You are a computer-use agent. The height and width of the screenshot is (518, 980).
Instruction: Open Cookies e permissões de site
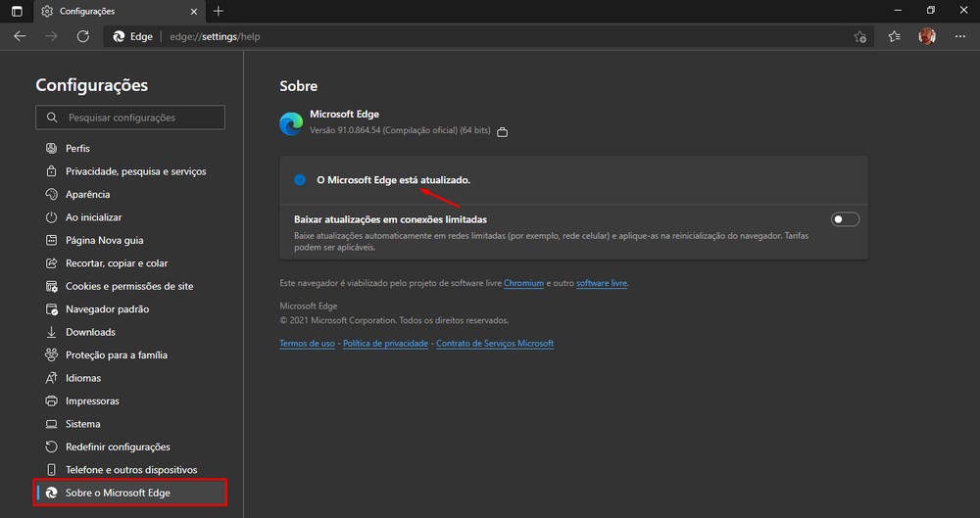[128, 286]
